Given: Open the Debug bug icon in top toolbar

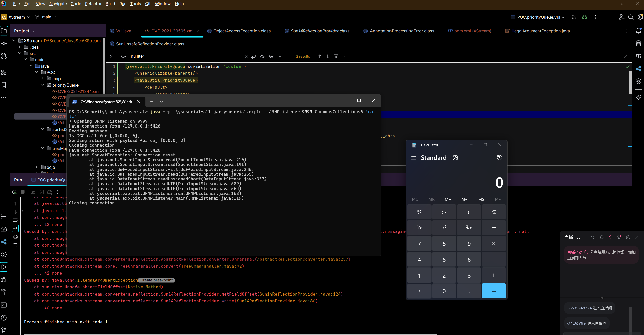Looking at the screenshot, I should [x=584, y=17].
